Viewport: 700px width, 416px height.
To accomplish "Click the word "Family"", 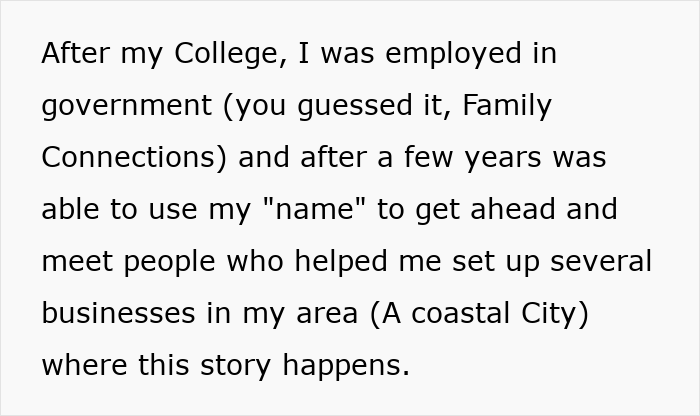I will (x=507, y=105).
